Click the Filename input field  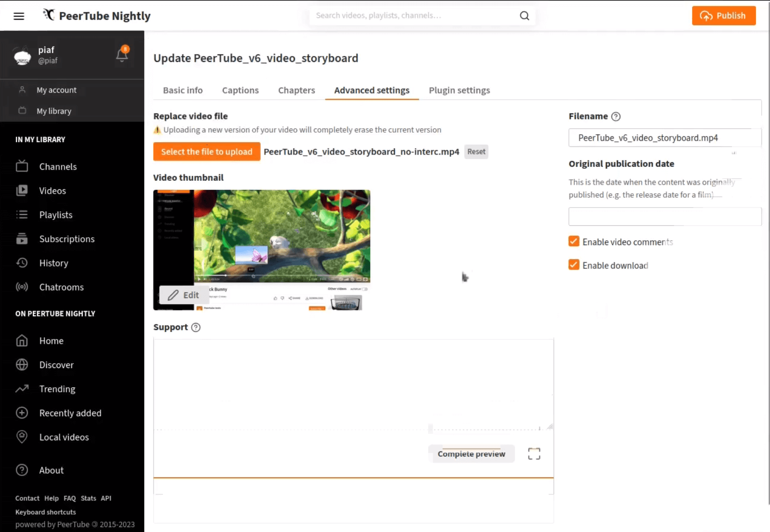point(664,138)
